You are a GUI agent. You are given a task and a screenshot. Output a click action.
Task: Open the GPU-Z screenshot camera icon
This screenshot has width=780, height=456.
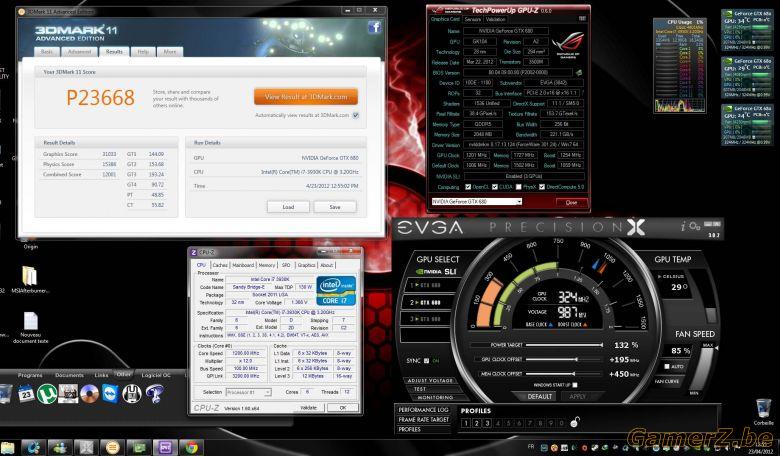582,19
